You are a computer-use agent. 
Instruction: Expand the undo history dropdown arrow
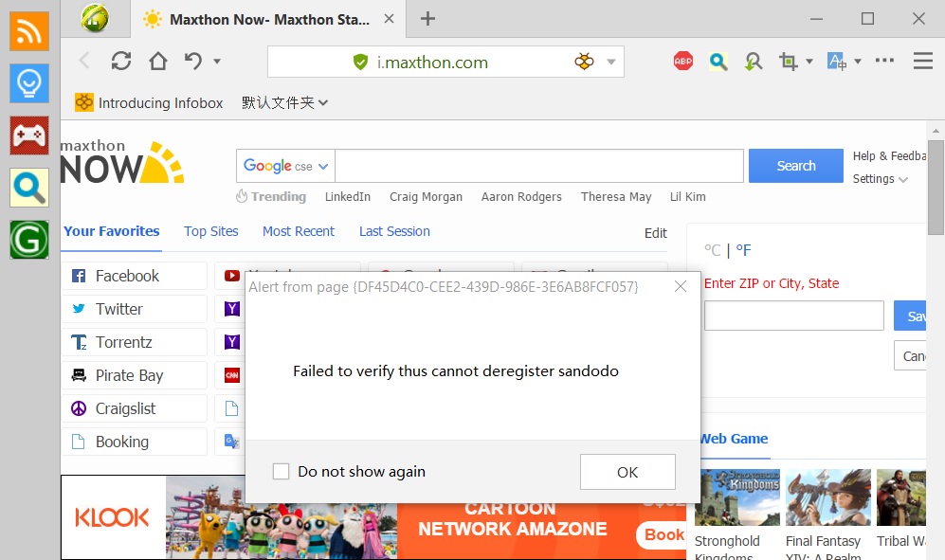tap(217, 61)
